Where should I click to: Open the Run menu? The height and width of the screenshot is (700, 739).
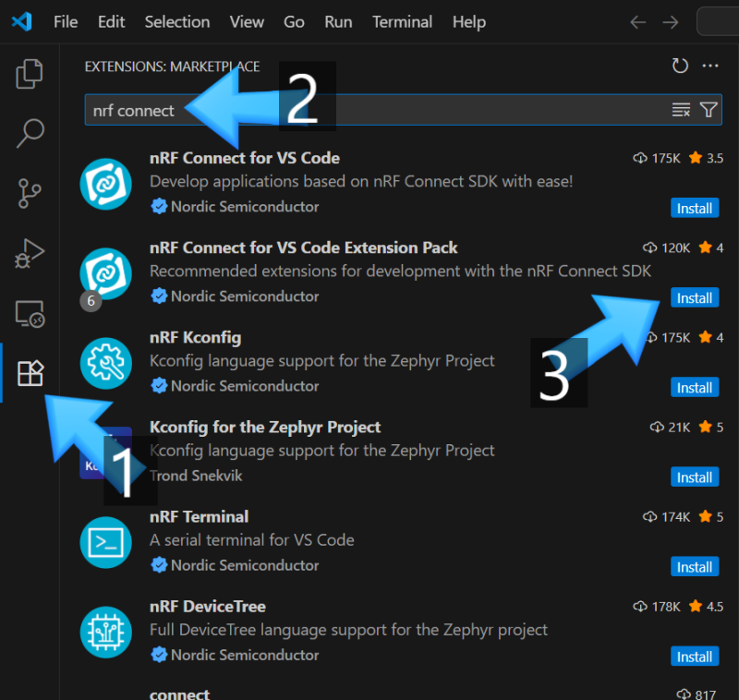coord(338,22)
